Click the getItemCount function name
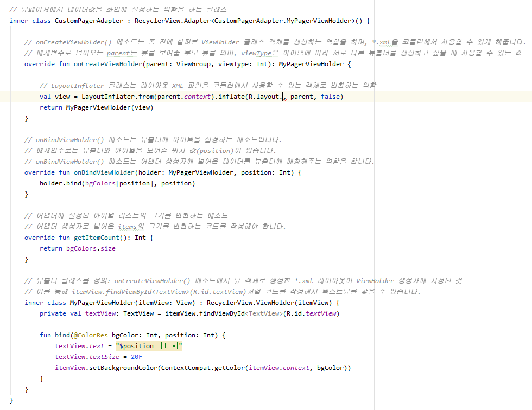This screenshot has height=410, width=532. coord(97,238)
